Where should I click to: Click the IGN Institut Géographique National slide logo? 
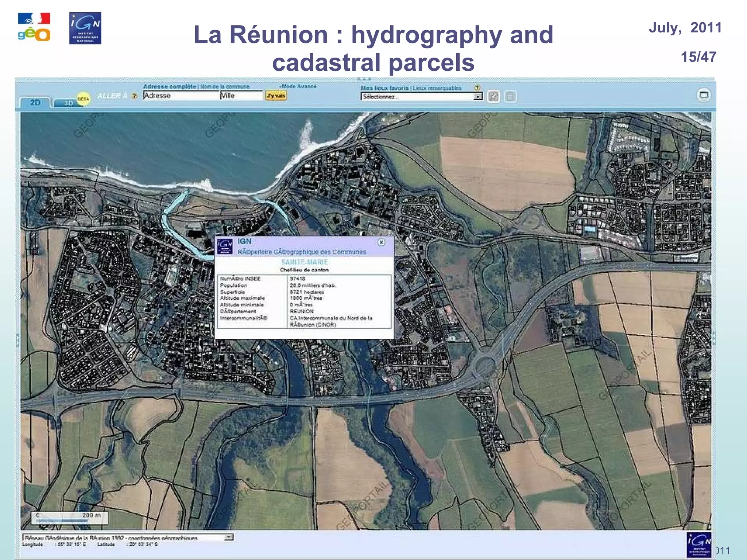[85, 28]
